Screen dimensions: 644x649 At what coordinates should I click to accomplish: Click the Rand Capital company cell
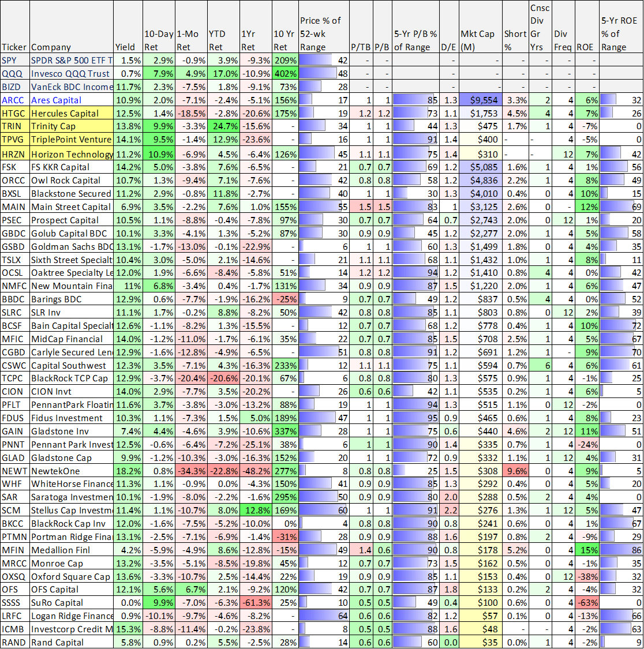coord(71,643)
